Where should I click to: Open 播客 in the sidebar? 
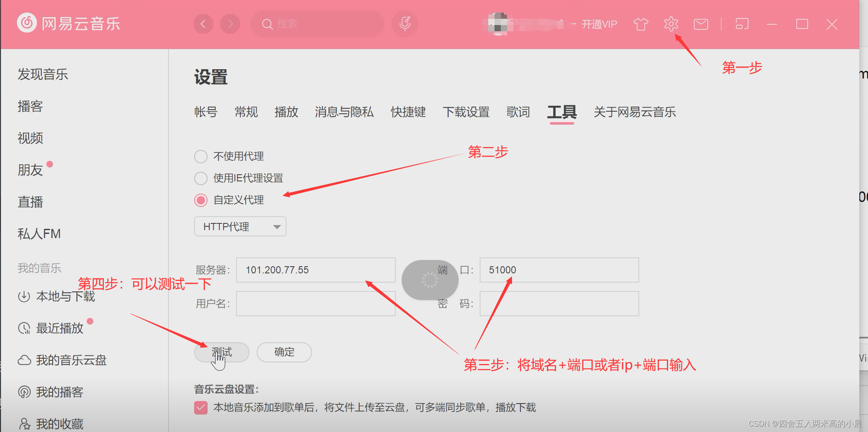pos(30,106)
